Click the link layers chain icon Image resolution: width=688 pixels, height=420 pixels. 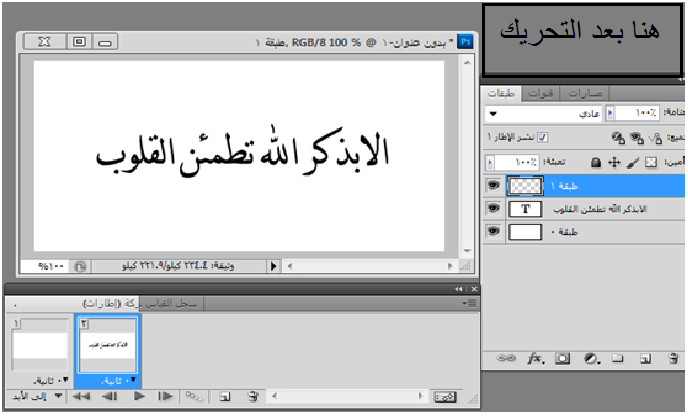(508, 357)
